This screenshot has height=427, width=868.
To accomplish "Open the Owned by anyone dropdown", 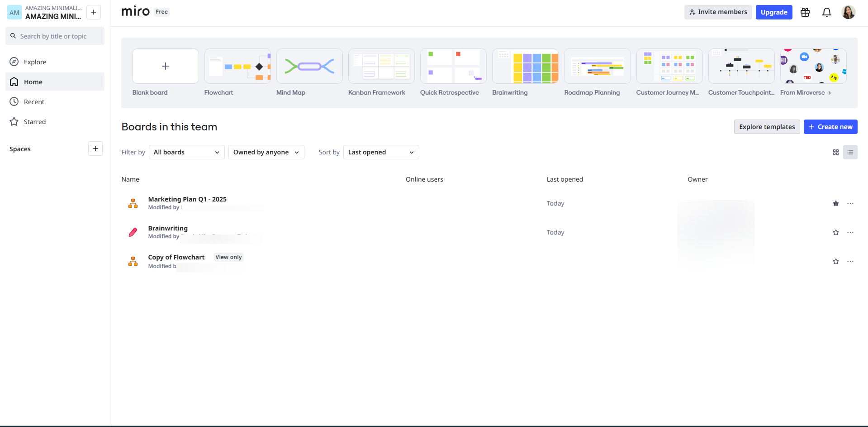I will 266,152.
